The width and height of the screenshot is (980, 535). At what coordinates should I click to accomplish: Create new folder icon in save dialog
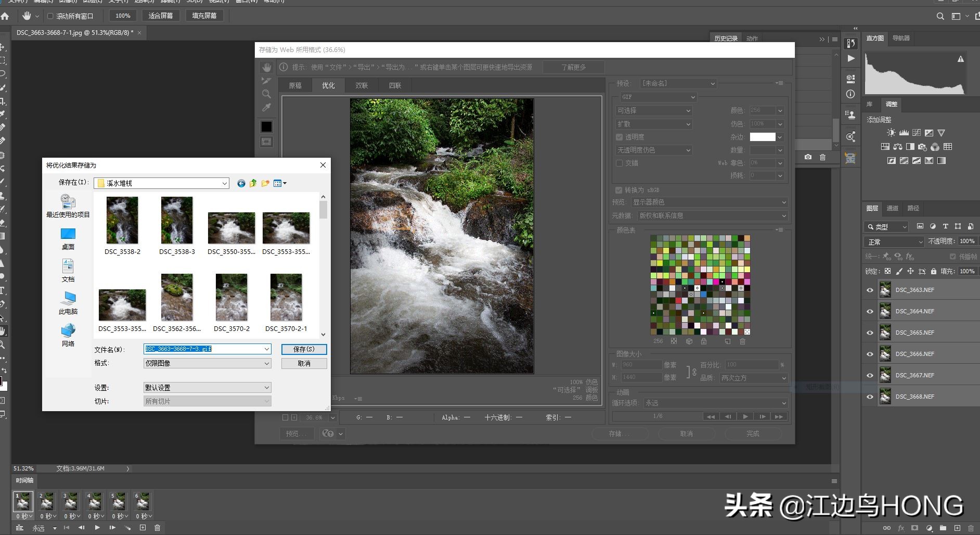click(x=266, y=183)
